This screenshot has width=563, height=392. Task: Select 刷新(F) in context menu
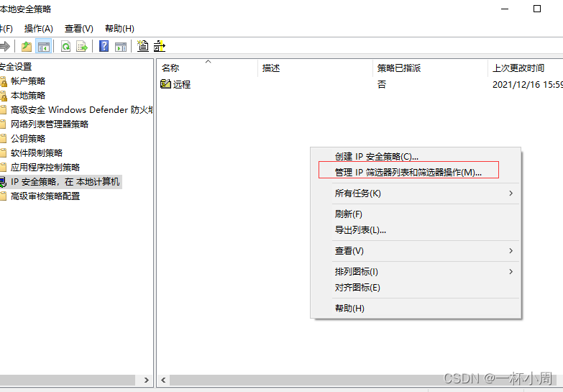point(416,214)
